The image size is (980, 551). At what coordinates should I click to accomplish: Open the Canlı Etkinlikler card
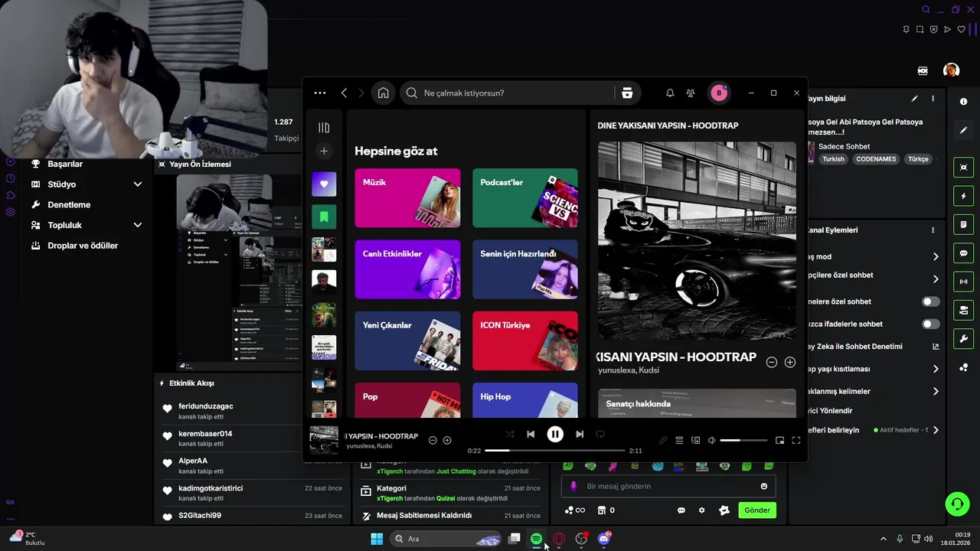pyautogui.click(x=407, y=269)
